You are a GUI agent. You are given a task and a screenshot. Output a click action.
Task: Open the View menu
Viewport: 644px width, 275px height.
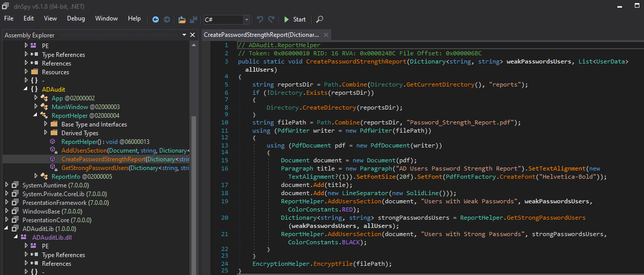(x=51, y=18)
